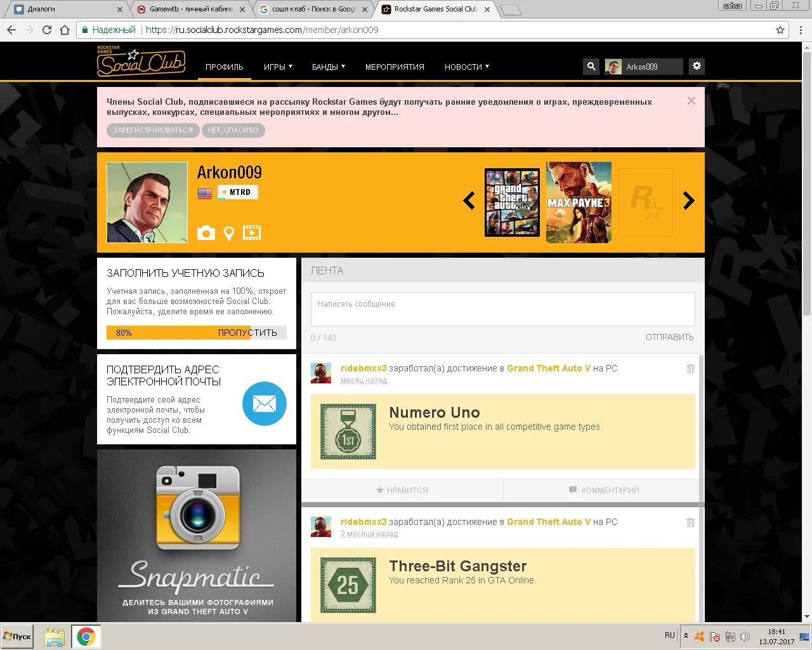Reload the page with refresh icon
The height and width of the screenshot is (650, 812).
click(46, 30)
